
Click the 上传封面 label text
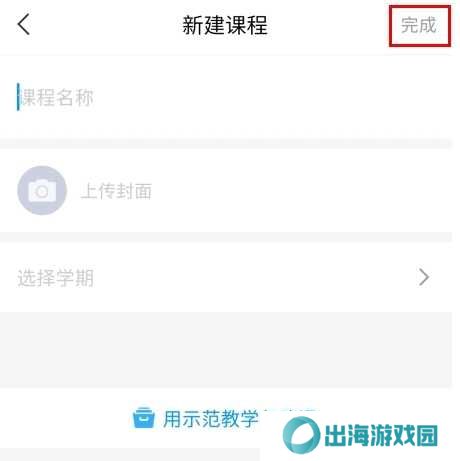116,191
